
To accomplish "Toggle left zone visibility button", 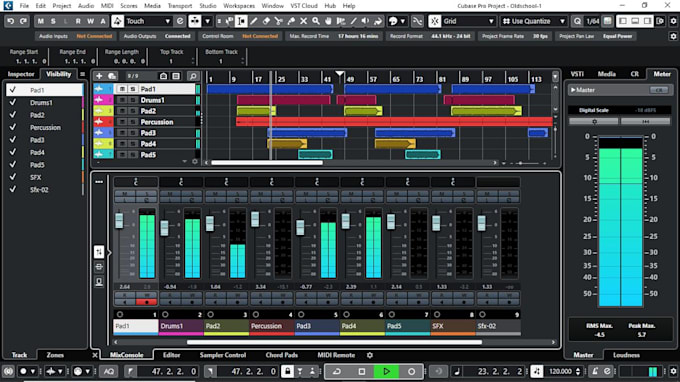I will pyautogui.click(x=623, y=21).
